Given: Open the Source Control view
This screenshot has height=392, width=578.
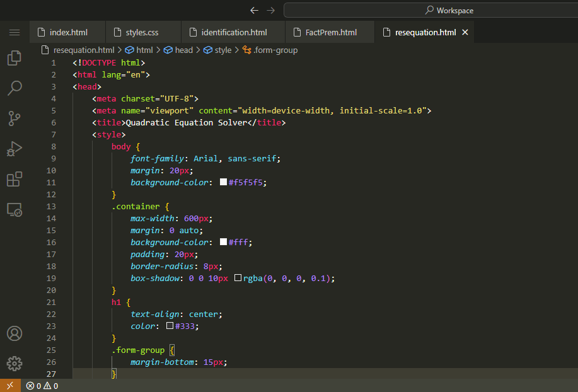Looking at the screenshot, I should 14,118.
